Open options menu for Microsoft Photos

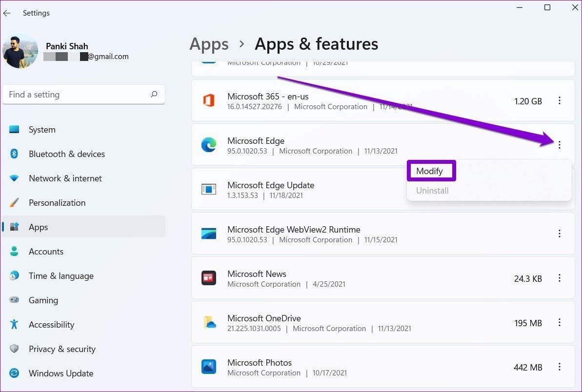(x=560, y=367)
